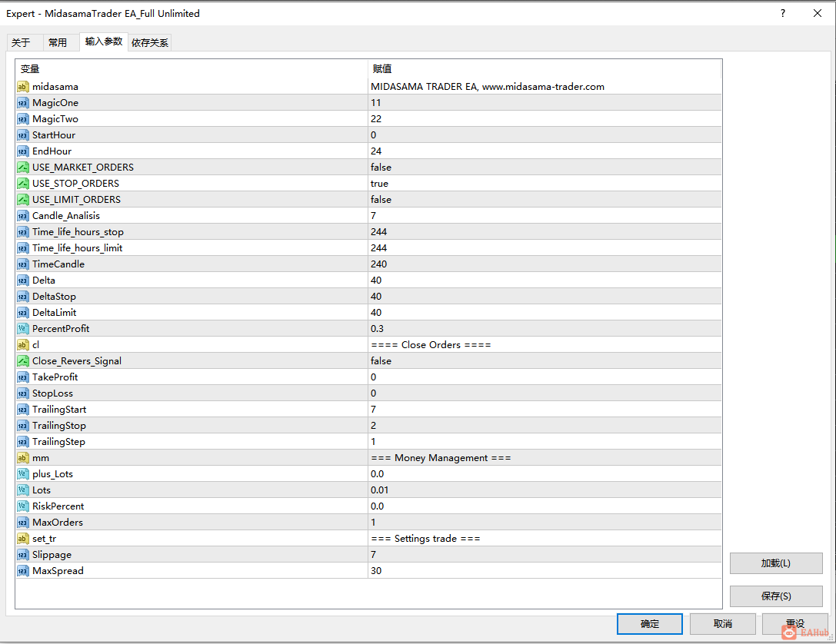Select the Close_Revers_Signal false value
836x644 pixels.
click(381, 361)
